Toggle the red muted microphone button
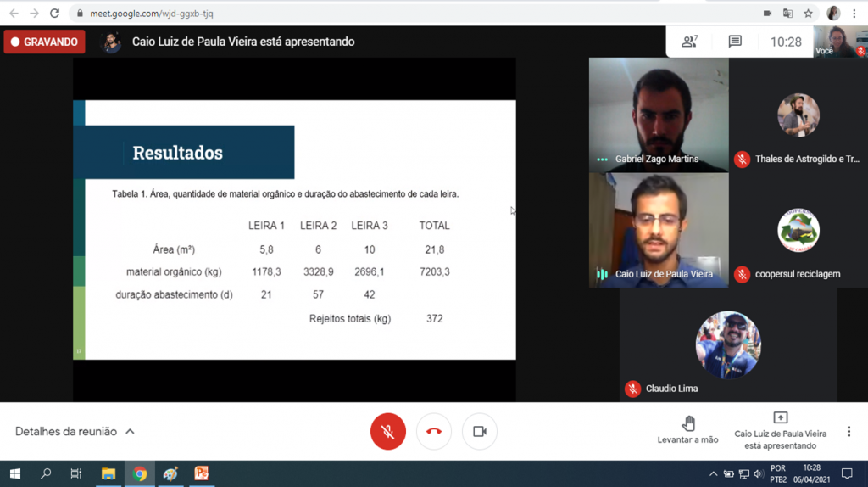 click(387, 431)
